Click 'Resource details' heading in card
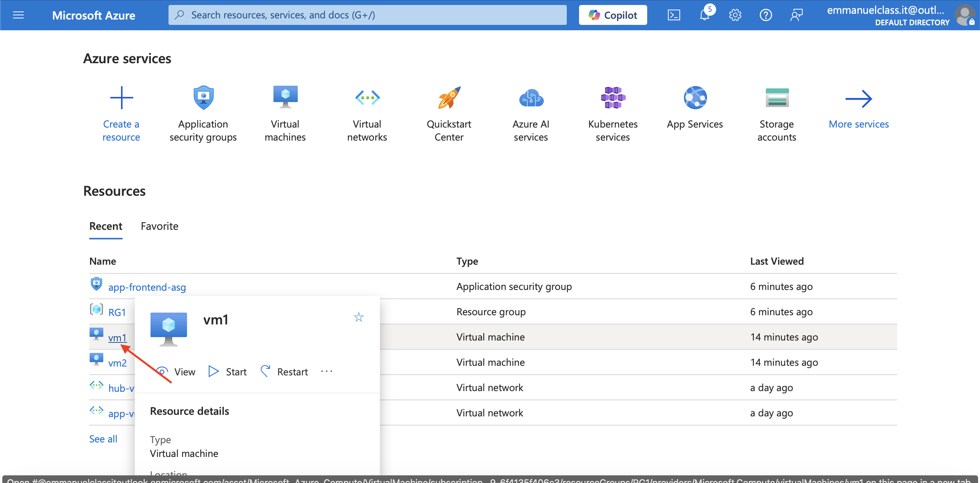 190,411
